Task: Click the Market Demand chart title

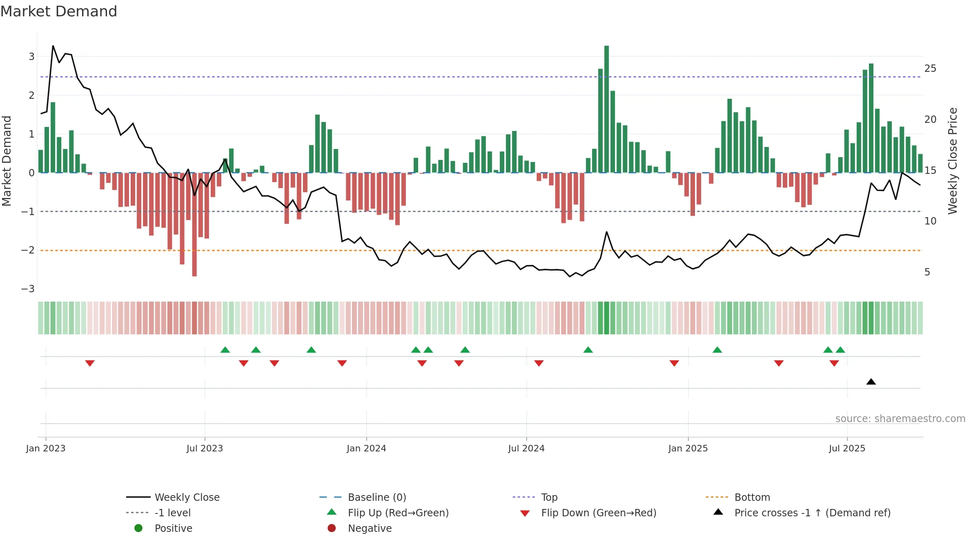Action: (59, 11)
